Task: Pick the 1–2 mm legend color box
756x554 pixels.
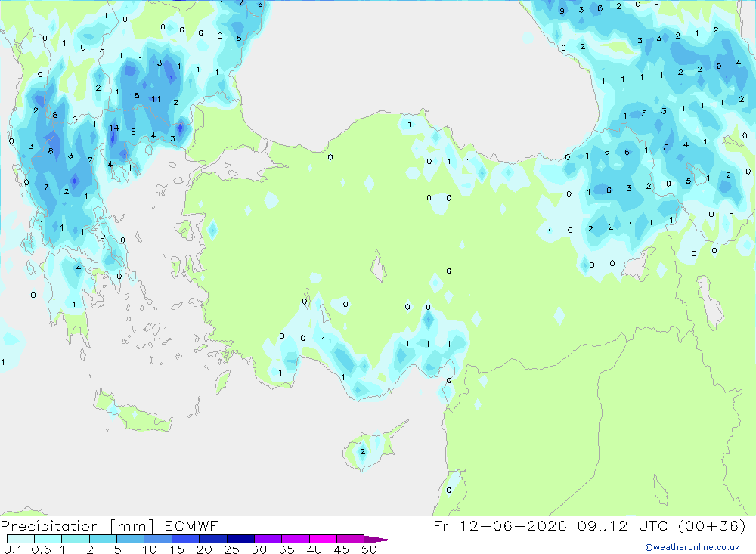Action: [75, 539]
